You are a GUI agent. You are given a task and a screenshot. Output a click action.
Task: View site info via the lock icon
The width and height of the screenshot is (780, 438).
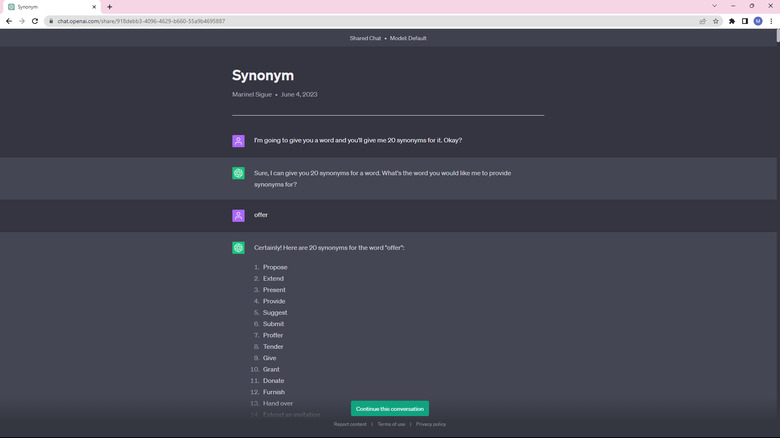pos(51,21)
